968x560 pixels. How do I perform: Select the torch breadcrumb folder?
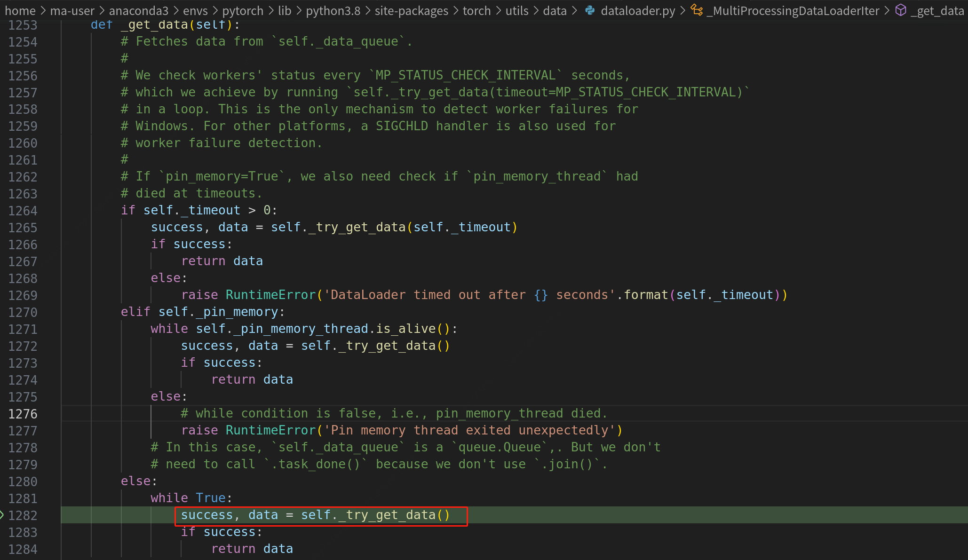pyautogui.click(x=476, y=10)
